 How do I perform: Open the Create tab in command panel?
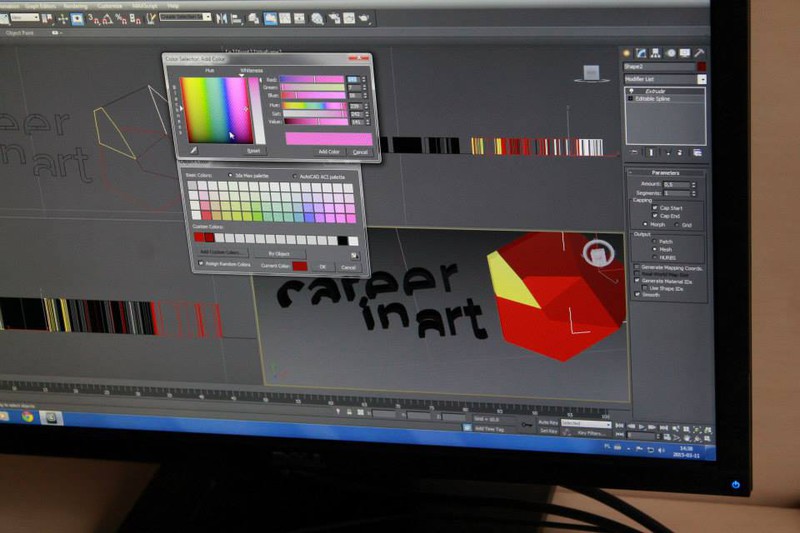(627, 54)
